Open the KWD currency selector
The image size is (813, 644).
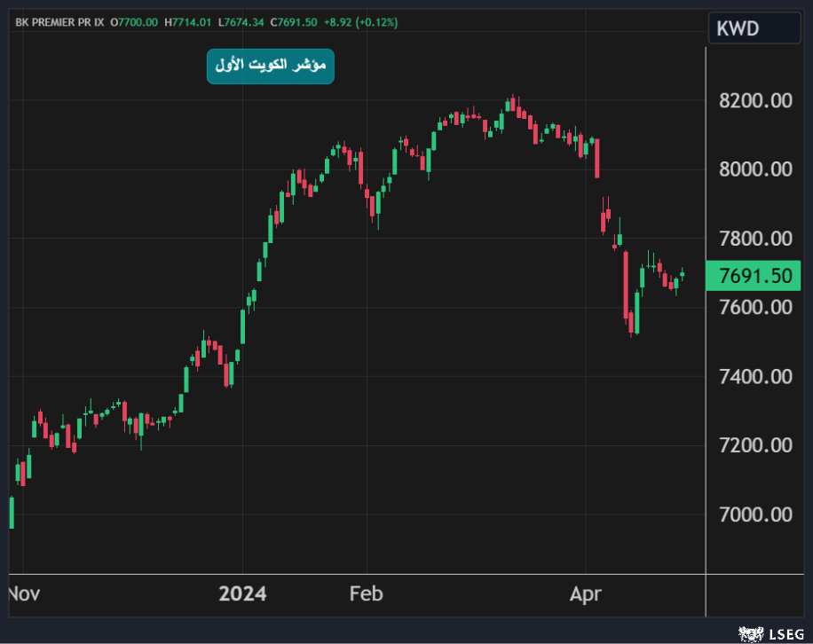[754, 29]
